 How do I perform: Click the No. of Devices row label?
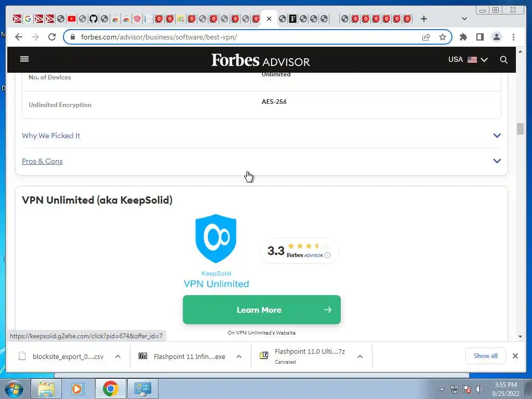tap(50, 77)
